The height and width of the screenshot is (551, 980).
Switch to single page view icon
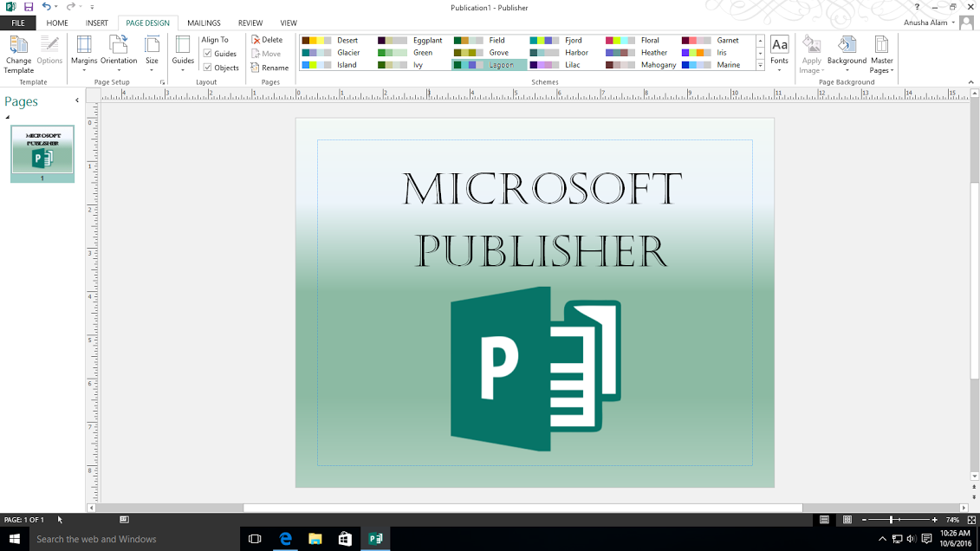[x=824, y=520]
